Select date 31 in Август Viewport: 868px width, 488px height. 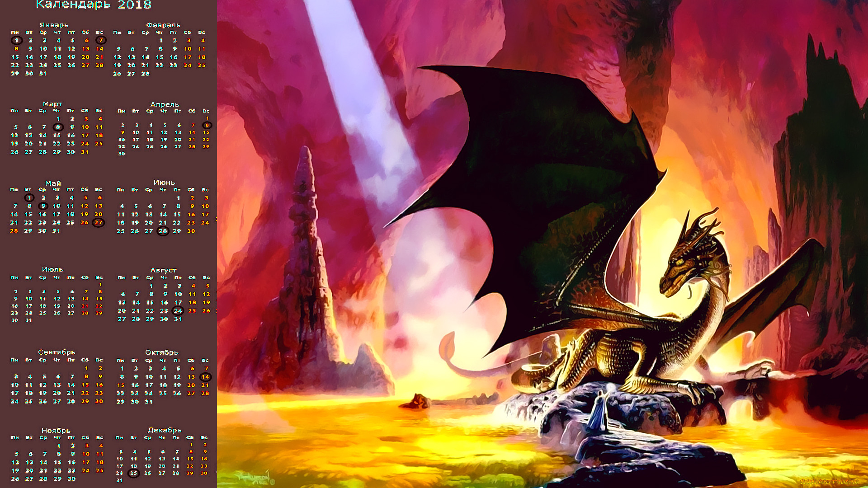click(x=178, y=319)
